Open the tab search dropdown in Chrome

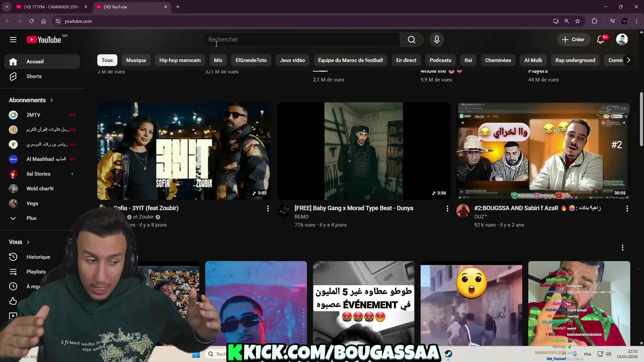(7, 7)
